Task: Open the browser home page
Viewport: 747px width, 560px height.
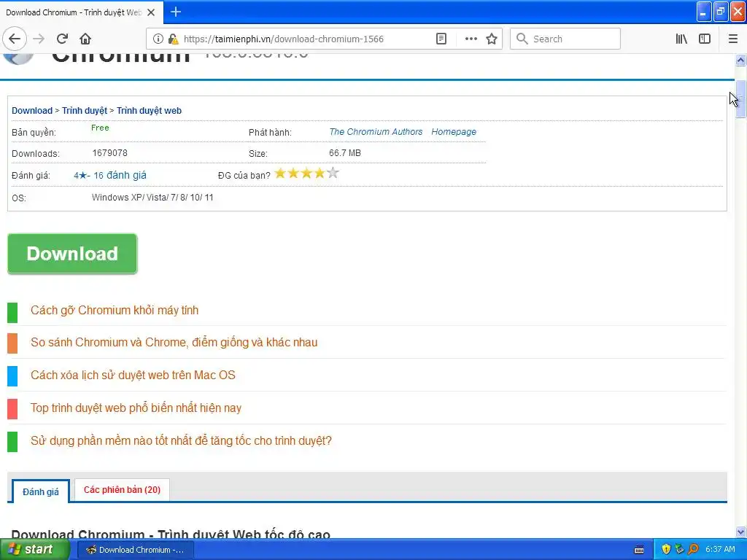Action: point(85,39)
